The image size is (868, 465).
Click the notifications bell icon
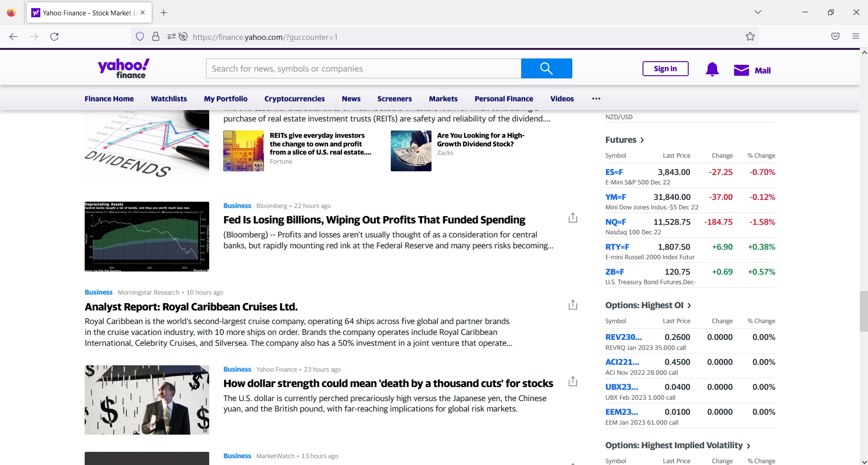pos(711,69)
